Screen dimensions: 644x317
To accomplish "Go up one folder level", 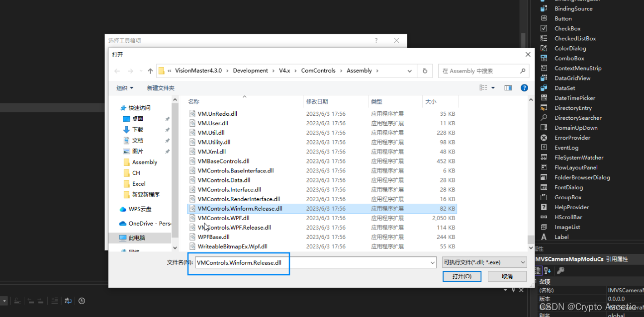I will pyautogui.click(x=150, y=71).
